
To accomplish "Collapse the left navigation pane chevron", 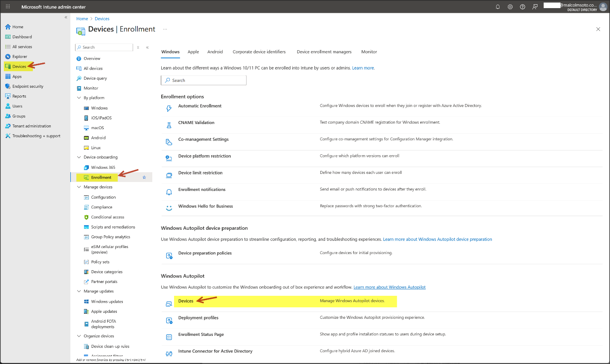I will click(x=66, y=17).
